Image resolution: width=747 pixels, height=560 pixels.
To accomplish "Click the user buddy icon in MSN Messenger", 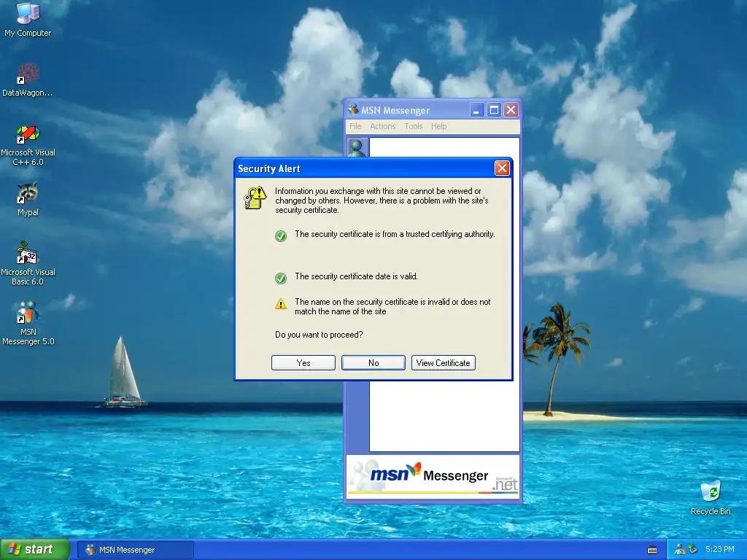I will (357, 147).
